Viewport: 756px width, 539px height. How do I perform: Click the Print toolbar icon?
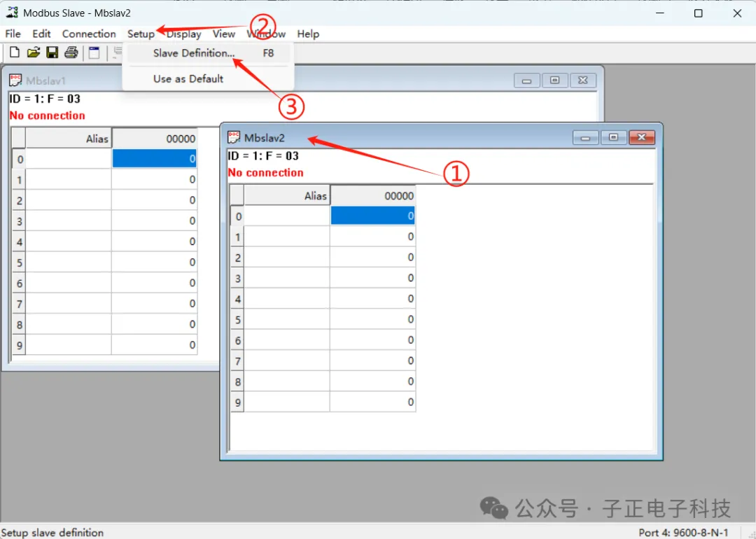(x=71, y=52)
